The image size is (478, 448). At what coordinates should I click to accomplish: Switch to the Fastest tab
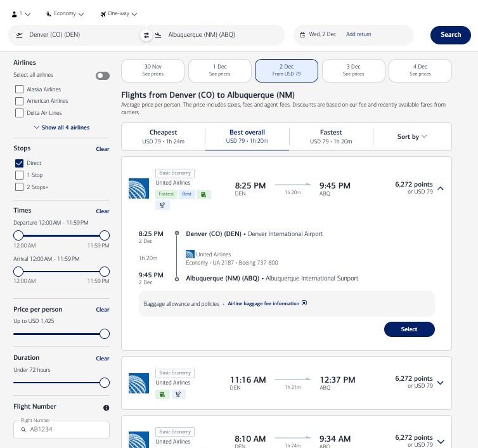tap(331, 136)
